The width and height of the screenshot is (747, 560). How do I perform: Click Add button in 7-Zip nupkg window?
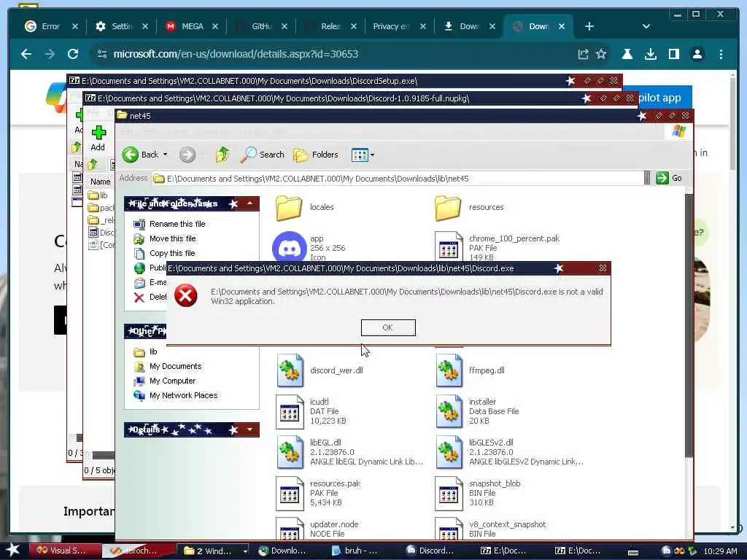(98, 138)
